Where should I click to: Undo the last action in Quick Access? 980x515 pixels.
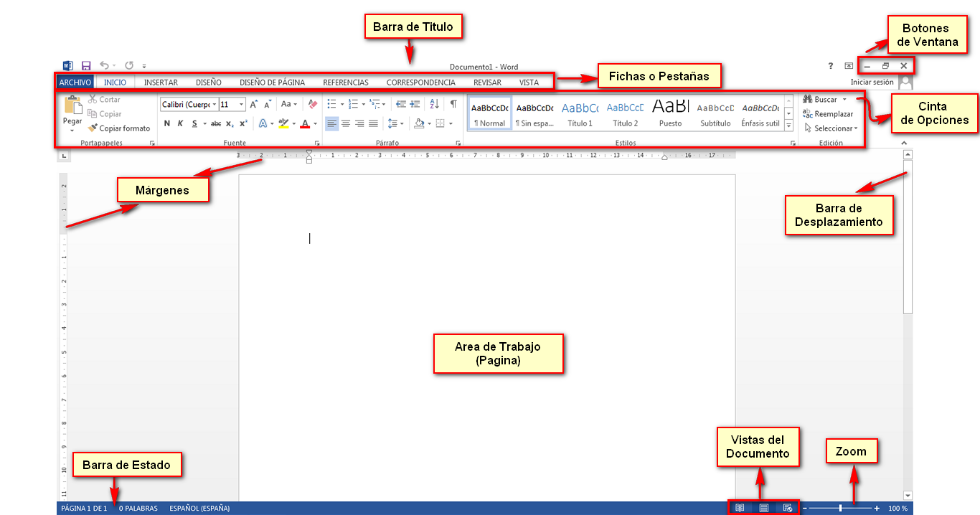click(104, 65)
